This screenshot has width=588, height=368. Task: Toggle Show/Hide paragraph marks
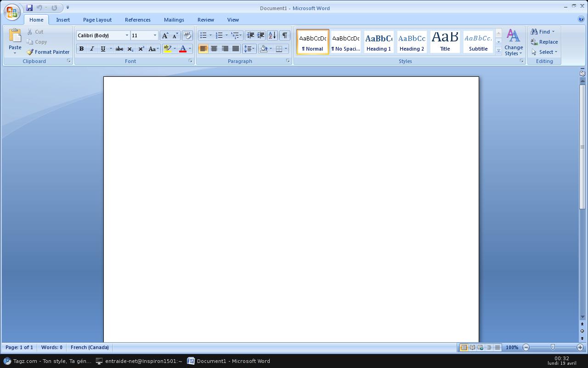[x=285, y=35]
